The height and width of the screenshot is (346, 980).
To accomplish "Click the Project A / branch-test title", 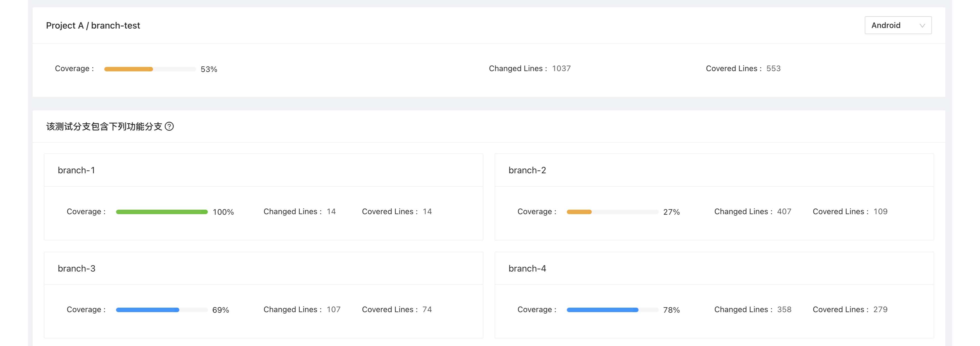I will coord(93,25).
